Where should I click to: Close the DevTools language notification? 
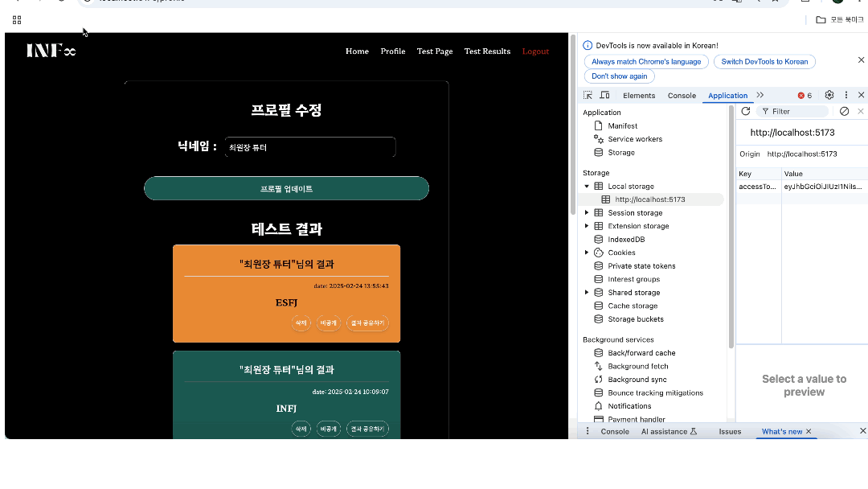point(861,60)
